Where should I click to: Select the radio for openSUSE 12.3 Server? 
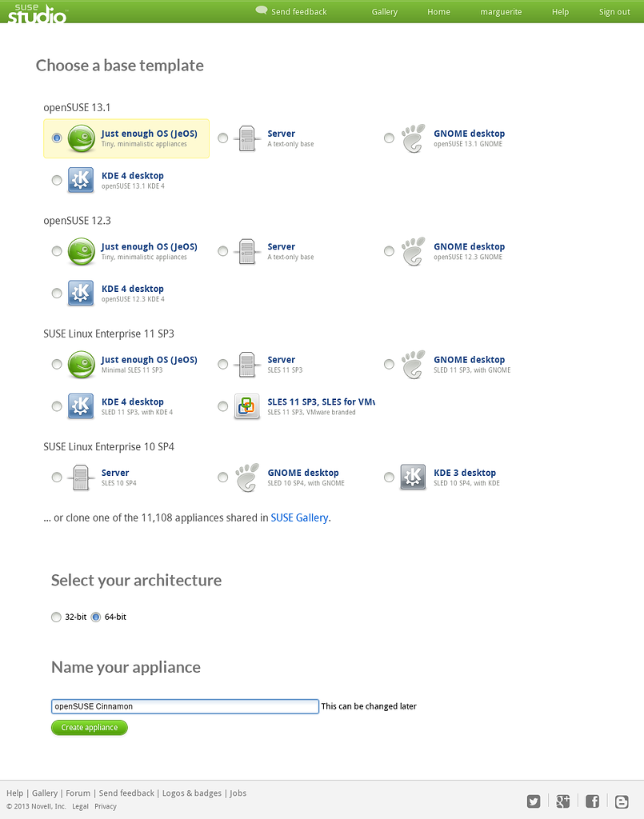(x=222, y=251)
